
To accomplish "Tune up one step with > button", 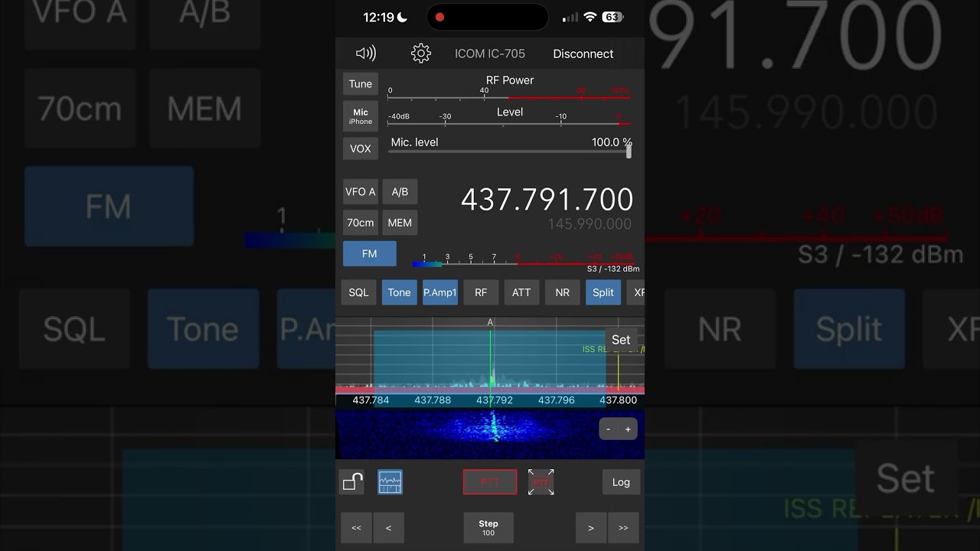I will coord(590,528).
